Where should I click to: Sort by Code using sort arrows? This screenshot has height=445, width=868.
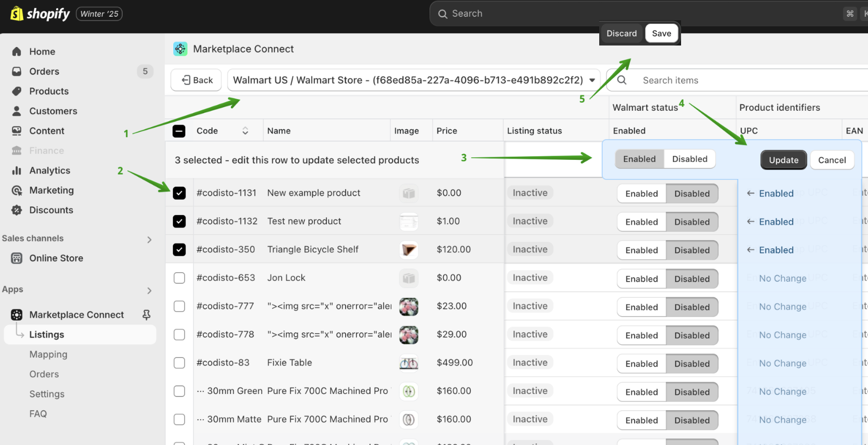point(245,130)
